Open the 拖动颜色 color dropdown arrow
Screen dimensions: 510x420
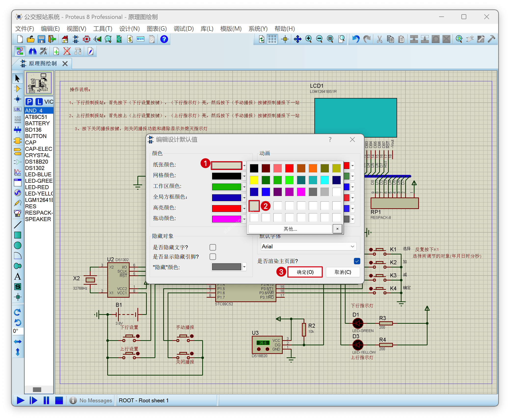pyautogui.click(x=244, y=219)
